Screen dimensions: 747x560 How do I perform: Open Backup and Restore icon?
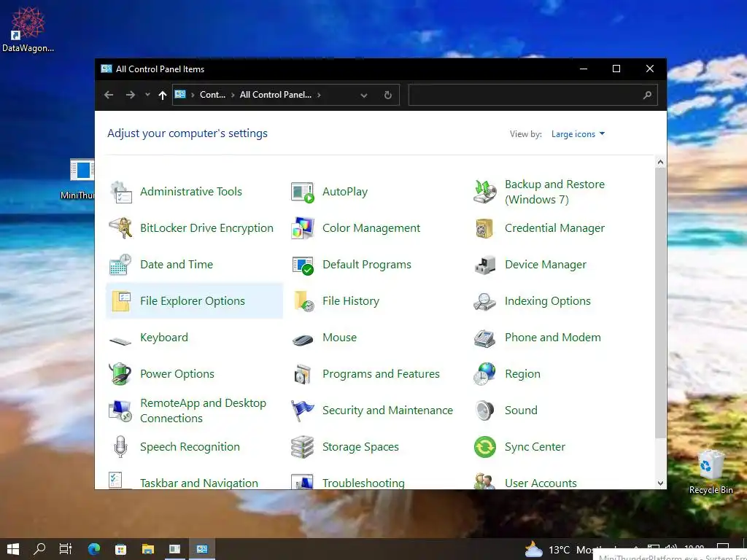click(x=485, y=192)
